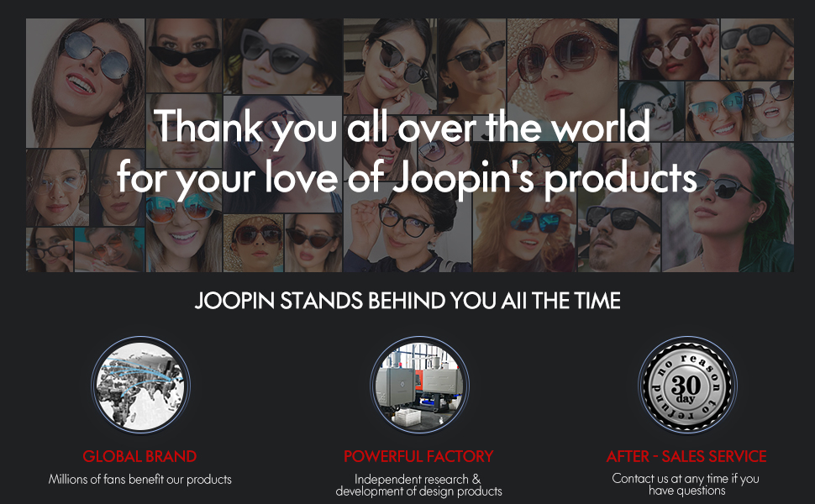Select the GLOBAL BRAND heading
This screenshot has width=815, height=504.
point(139,456)
